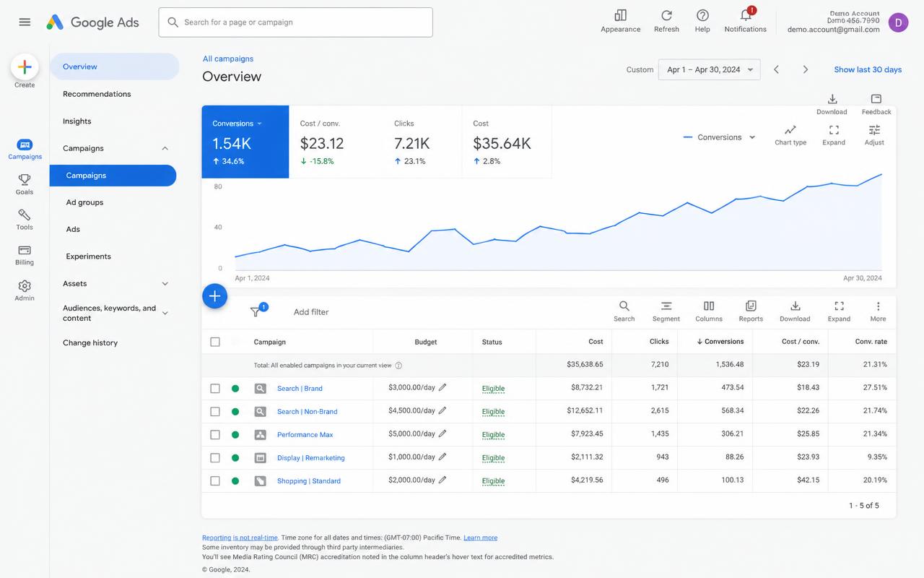This screenshot has width=924, height=578.
Task: Open the Appearance settings icon
Action: tap(620, 15)
